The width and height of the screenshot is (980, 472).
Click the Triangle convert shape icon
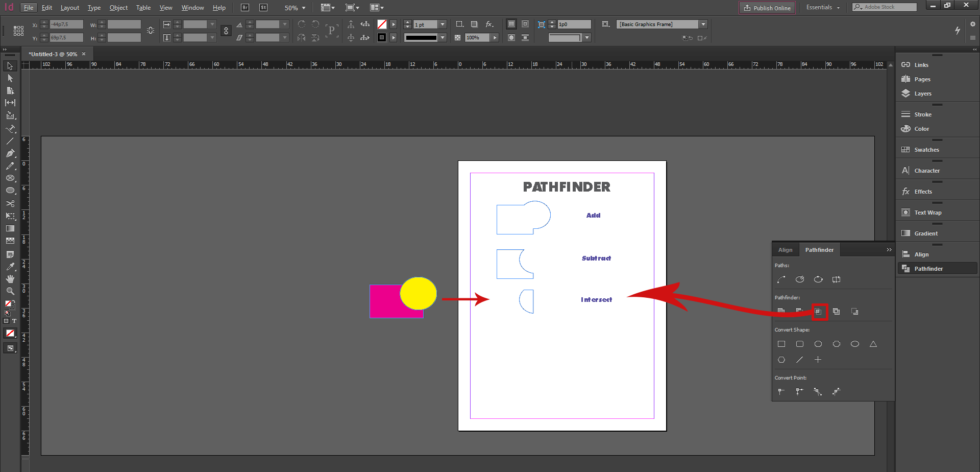pos(873,343)
